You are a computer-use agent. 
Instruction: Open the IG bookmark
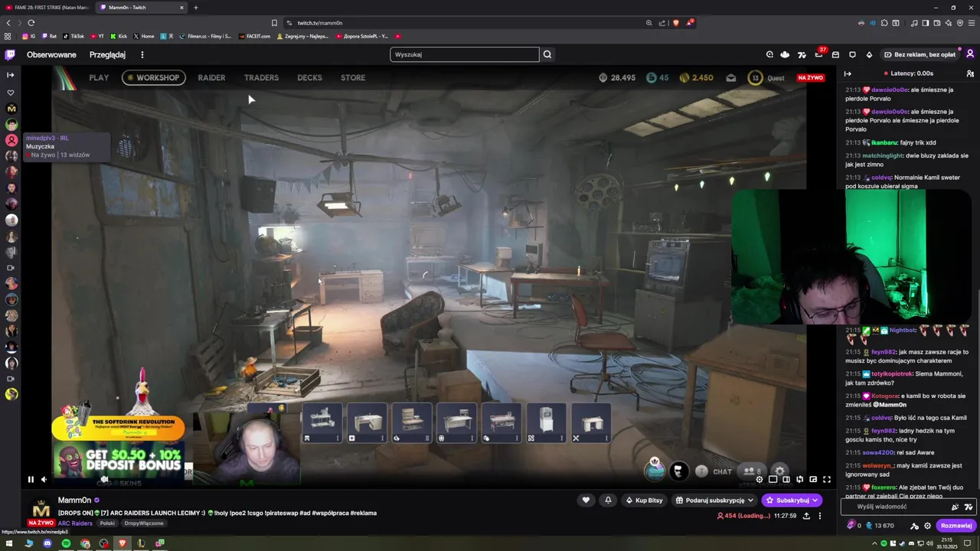click(x=29, y=36)
